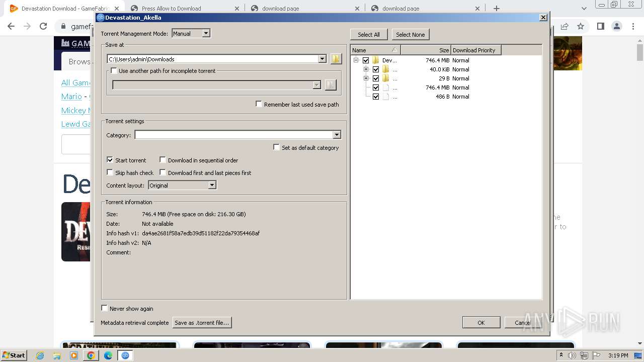This screenshot has width=644, height=362.
Task: Switch to second download page tab
Action: click(x=425, y=9)
